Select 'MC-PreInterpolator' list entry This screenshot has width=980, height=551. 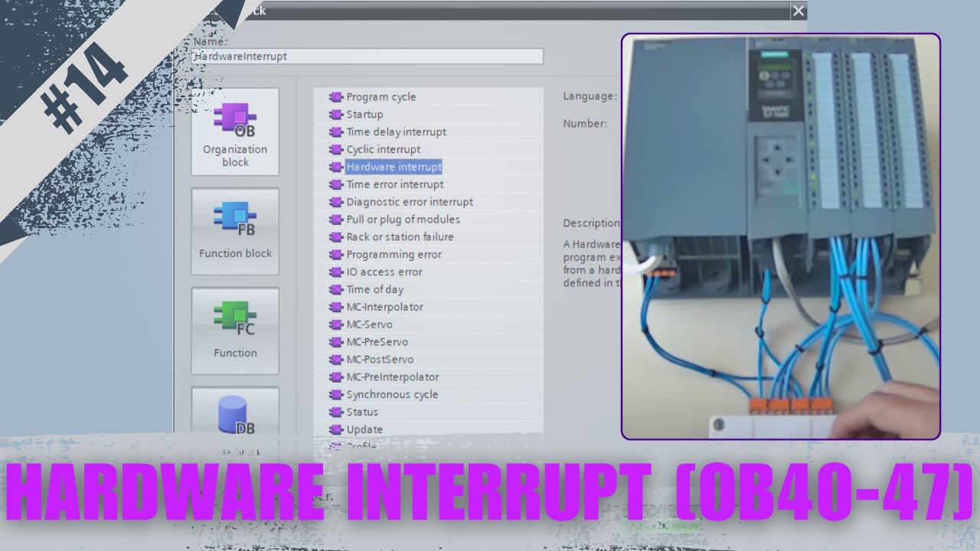pos(393,377)
